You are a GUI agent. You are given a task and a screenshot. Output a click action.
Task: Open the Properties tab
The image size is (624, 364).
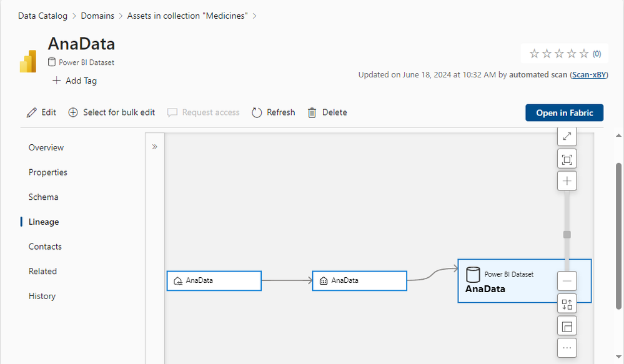point(47,172)
